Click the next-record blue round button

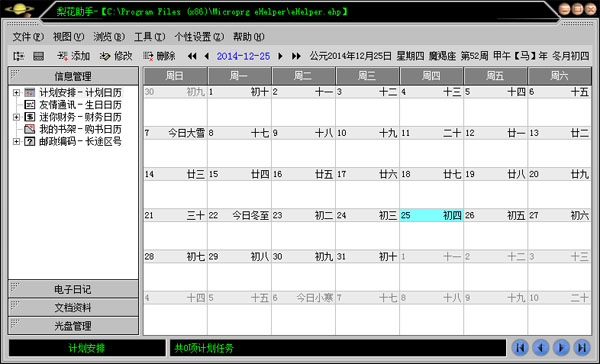561,348
